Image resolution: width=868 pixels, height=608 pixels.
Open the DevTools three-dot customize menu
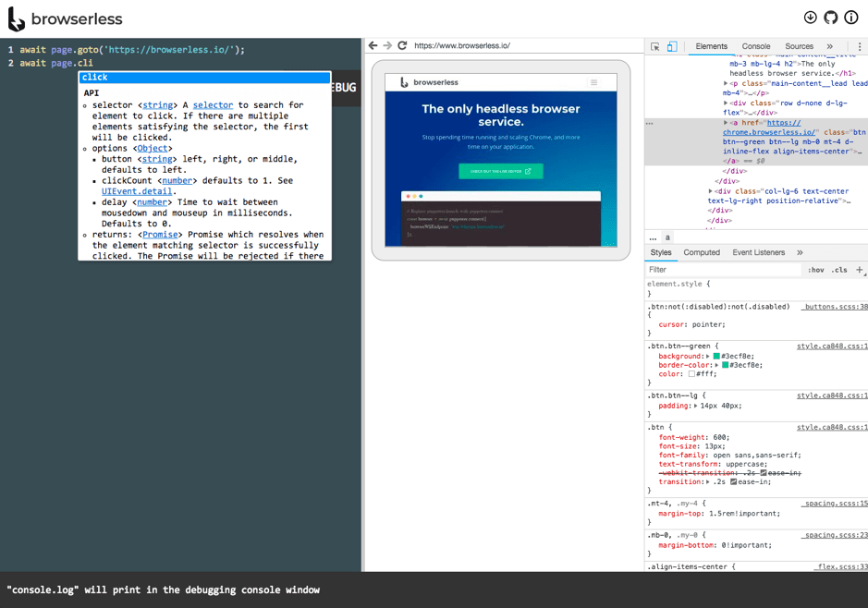pyautogui.click(x=861, y=44)
